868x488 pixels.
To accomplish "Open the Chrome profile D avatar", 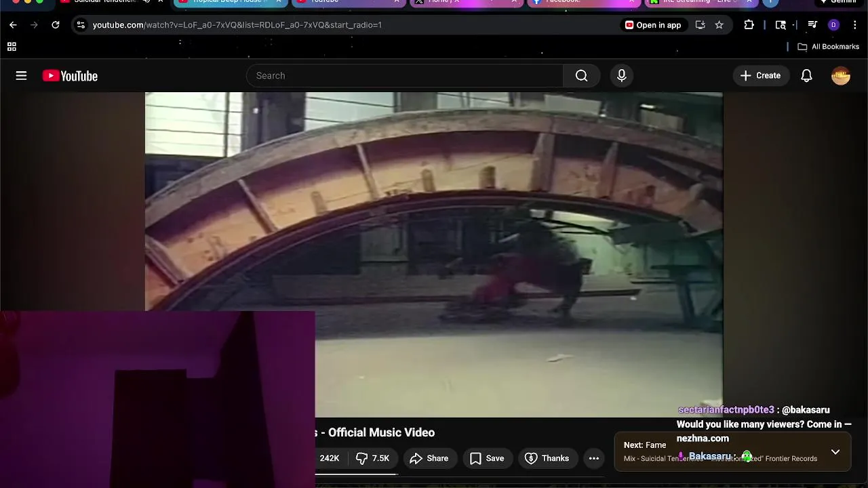I will pyautogui.click(x=834, y=25).
